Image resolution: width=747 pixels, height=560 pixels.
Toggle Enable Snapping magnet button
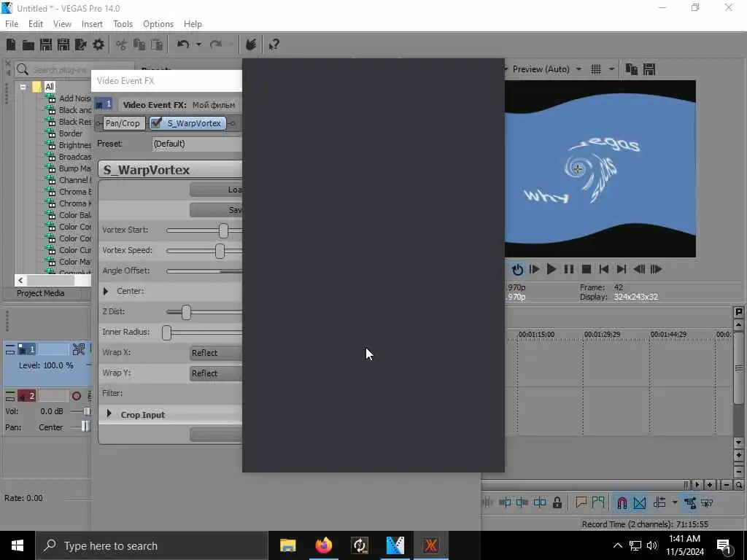point(622,502)
